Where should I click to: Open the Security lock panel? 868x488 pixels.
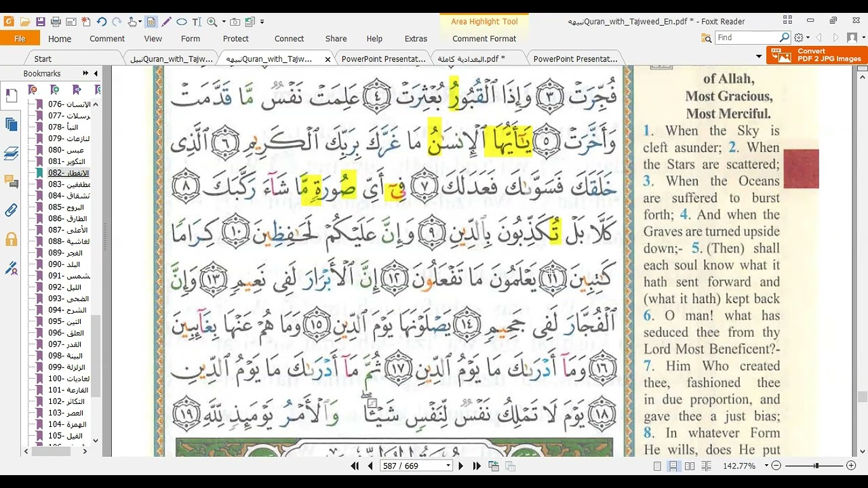coord(12,239)
